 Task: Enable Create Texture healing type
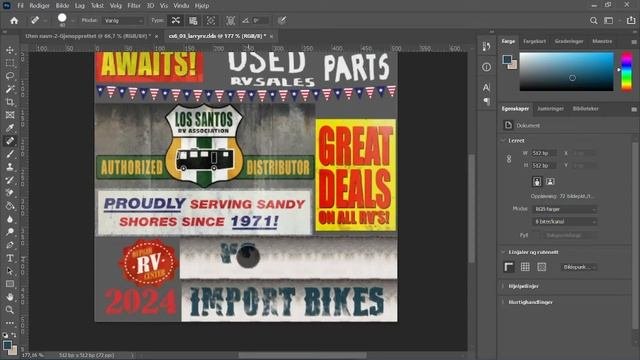click(193, 20)
